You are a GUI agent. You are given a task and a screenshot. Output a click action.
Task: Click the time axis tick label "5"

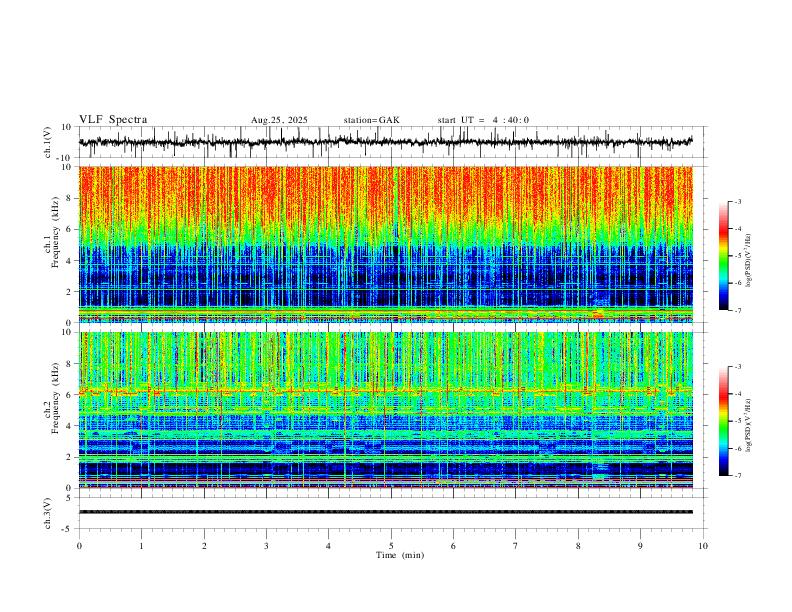point(391,546)
